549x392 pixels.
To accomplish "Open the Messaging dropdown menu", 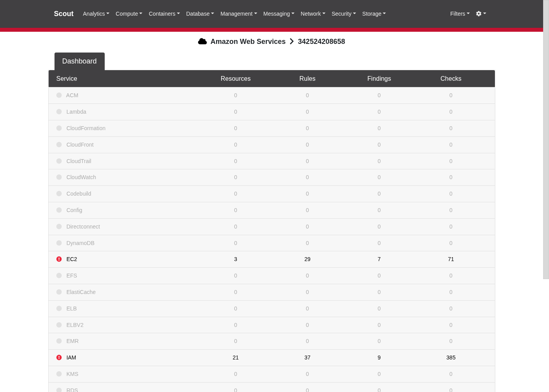I will pyautogui.click(x=279, y=14).
